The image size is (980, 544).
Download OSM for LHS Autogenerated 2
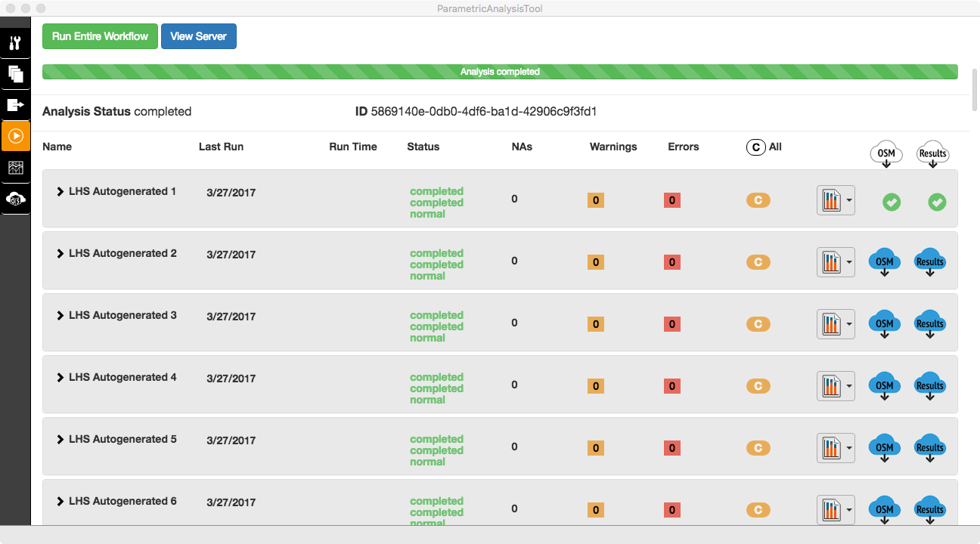tap(885, 262)
